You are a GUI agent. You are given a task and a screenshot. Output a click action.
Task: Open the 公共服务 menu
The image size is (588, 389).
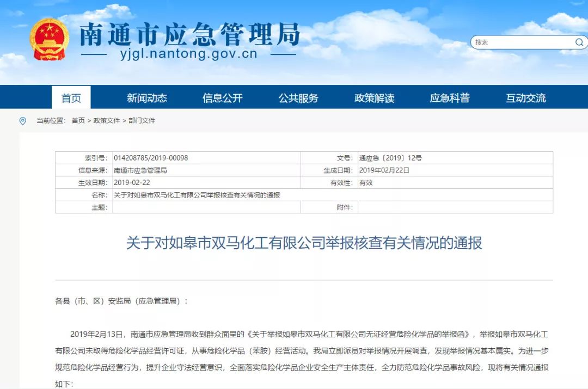point(298,97)
